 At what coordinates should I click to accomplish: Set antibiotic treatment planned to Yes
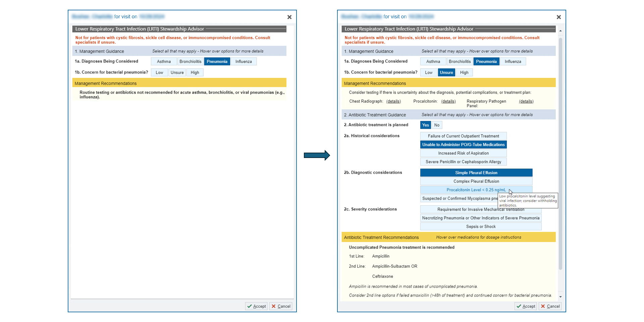tap(426, 125)
